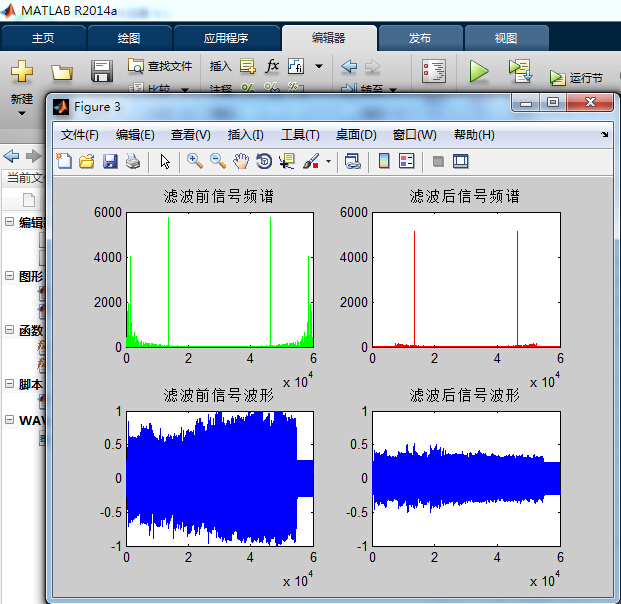Go back with the blue left arrow in ribbon
This screenshot has width=621, height=604.
click(349, 67)
